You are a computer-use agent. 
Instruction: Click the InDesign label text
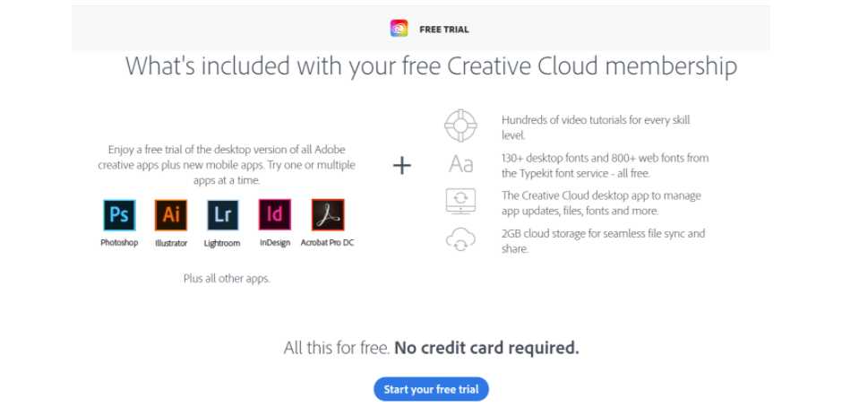pyautogui.click(x=275, y=243)
